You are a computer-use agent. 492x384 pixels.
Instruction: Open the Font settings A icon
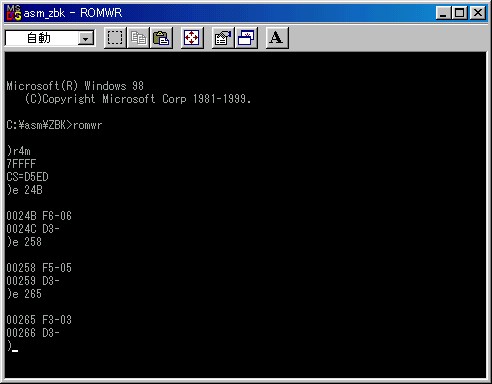pyautogui.click(x=277, y=38)
